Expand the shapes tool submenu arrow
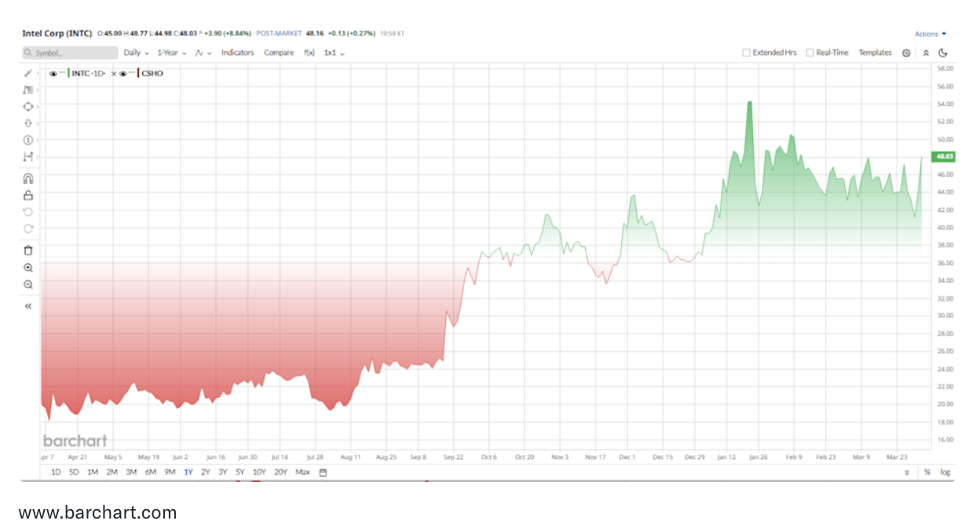 tap(37, 106)
